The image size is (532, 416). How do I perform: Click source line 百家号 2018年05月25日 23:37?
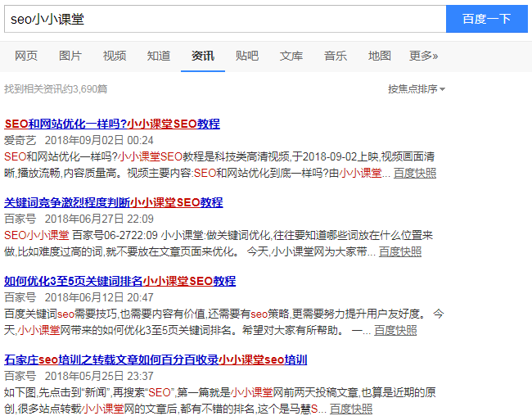click(79, 376)
